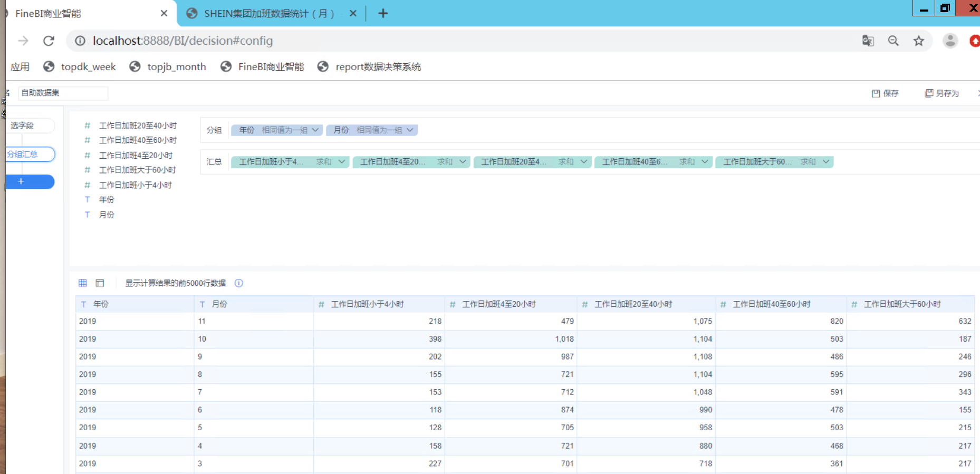The width and height of the screenshot is (980, 474).
Task: Click the 年份 column header
Action: 135,304
